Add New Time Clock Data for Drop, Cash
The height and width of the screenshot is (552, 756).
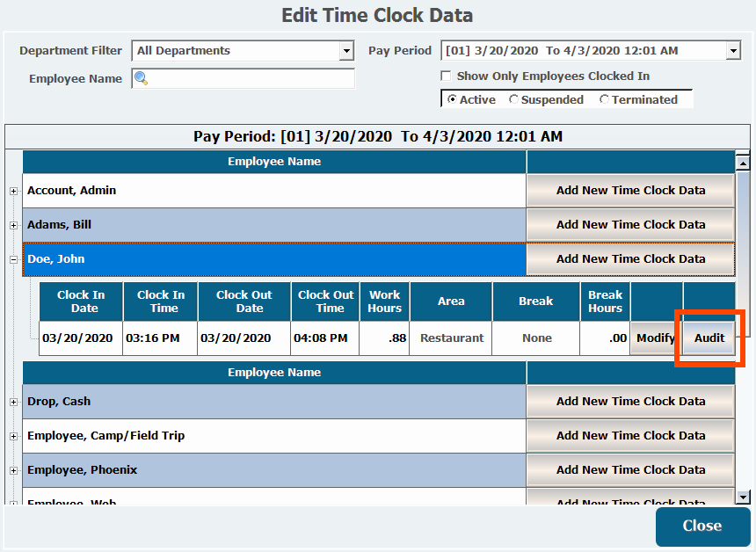click(x=630, y=402)
